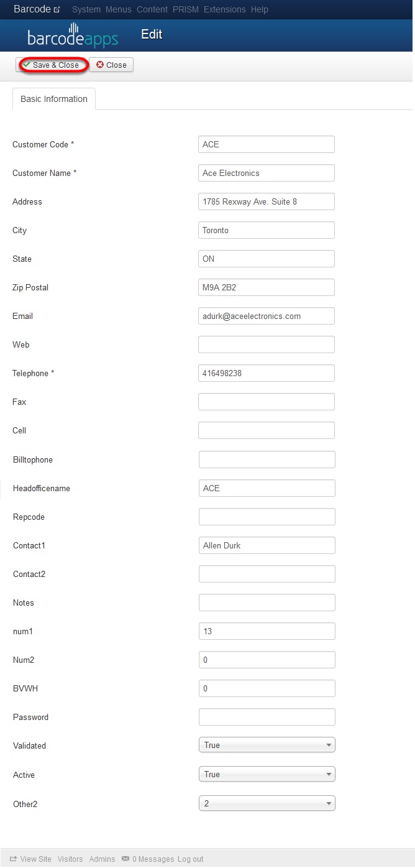Open the Validated dropdown
This screenshot has height=868, width=415.
267,745
